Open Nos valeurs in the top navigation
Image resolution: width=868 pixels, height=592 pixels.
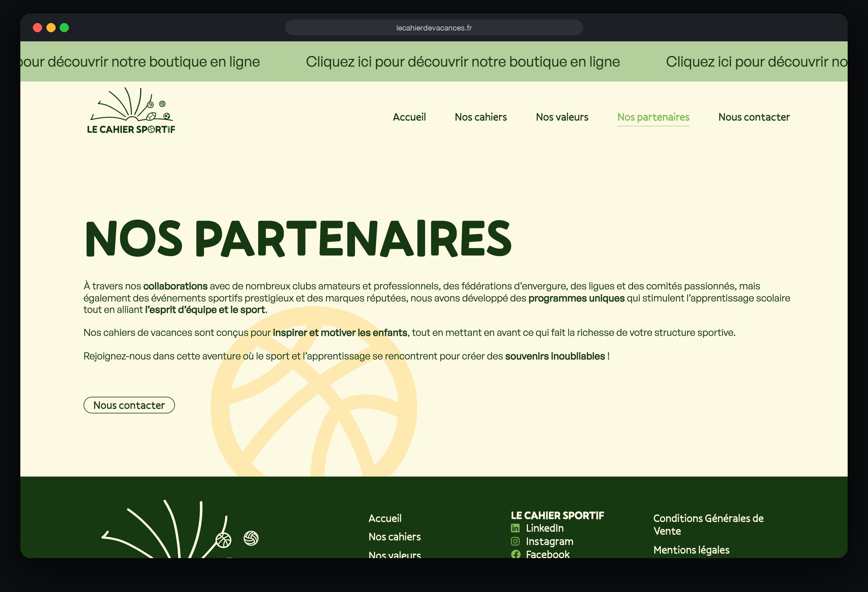[x=562, y=117]
